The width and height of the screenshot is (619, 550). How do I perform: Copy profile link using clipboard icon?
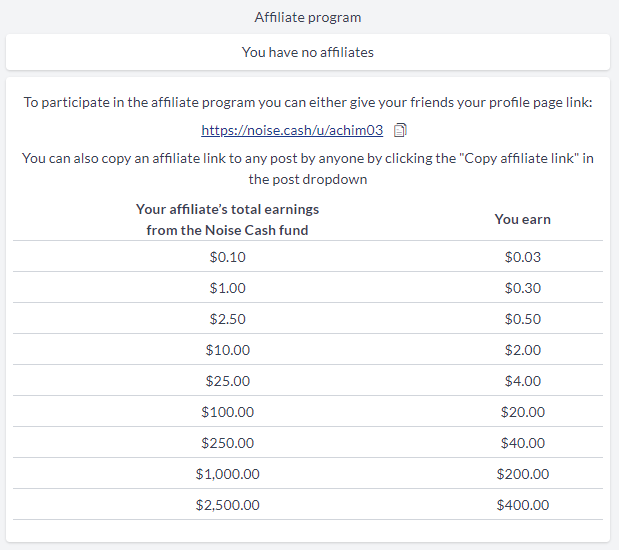tap(400, 130)
